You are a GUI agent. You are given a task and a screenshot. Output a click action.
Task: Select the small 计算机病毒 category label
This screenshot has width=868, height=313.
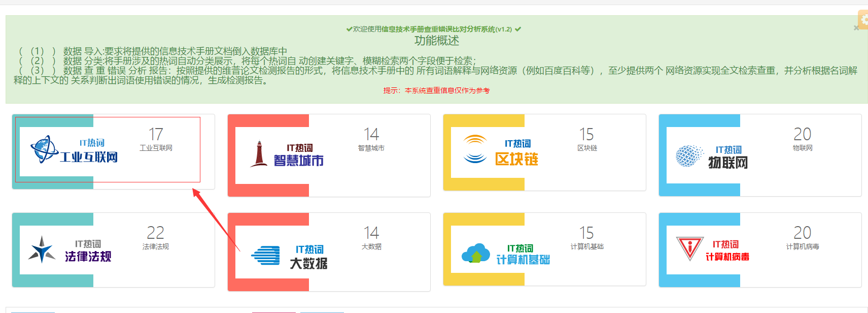[x=803, y=246]
